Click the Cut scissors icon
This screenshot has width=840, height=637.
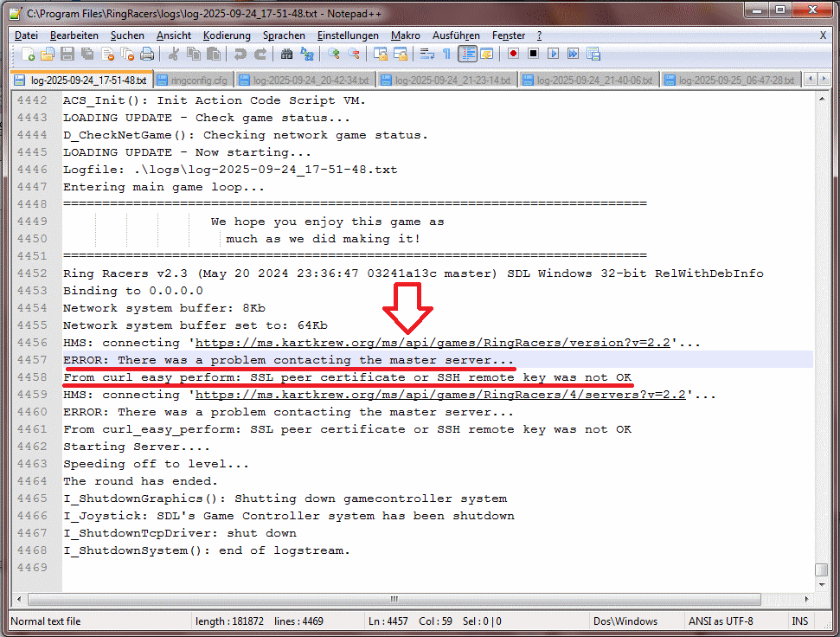click(x=173, y=54)
